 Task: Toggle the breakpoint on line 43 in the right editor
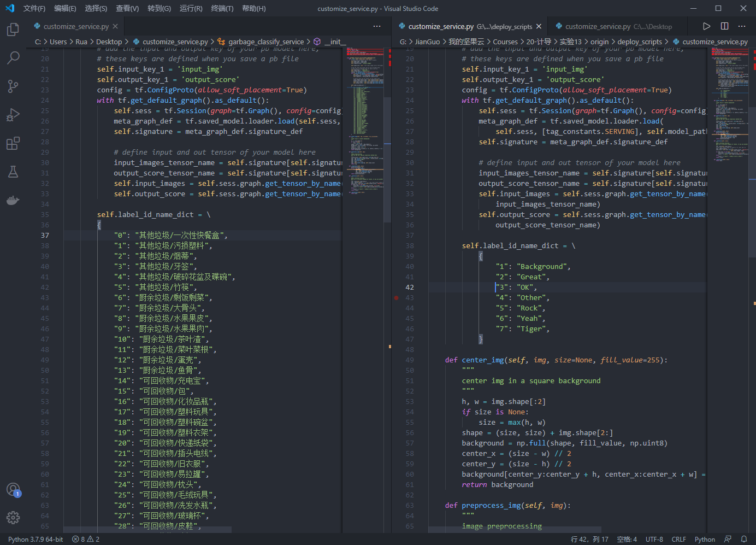(396, 298)
